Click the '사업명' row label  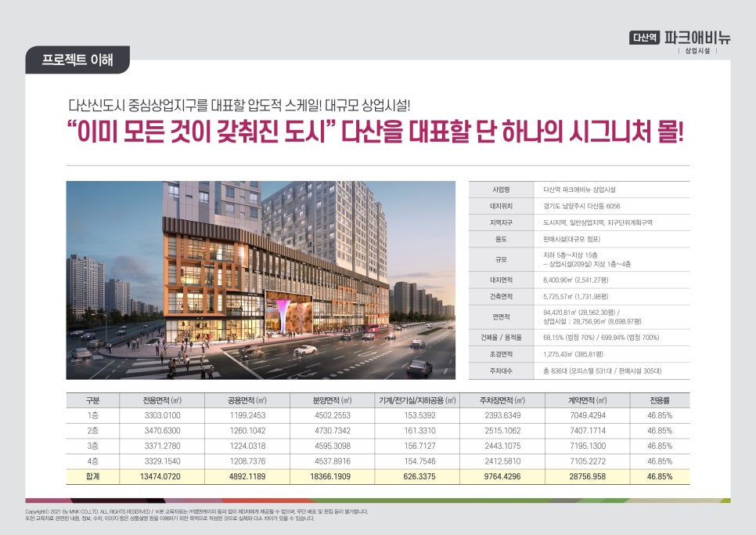tap(501, 190)
